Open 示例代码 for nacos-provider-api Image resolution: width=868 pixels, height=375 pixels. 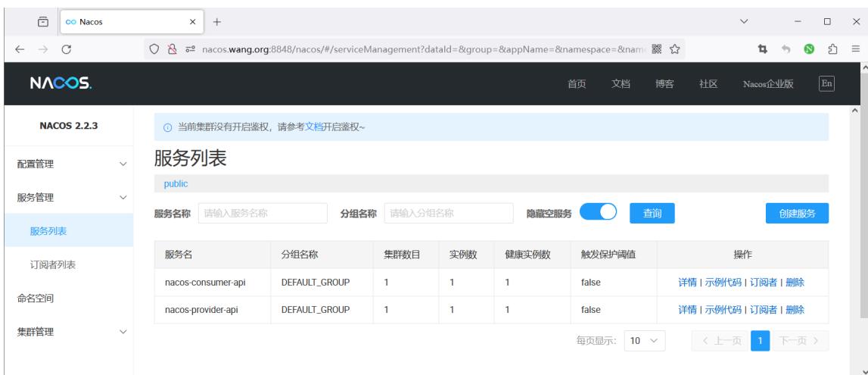[723, 310]
